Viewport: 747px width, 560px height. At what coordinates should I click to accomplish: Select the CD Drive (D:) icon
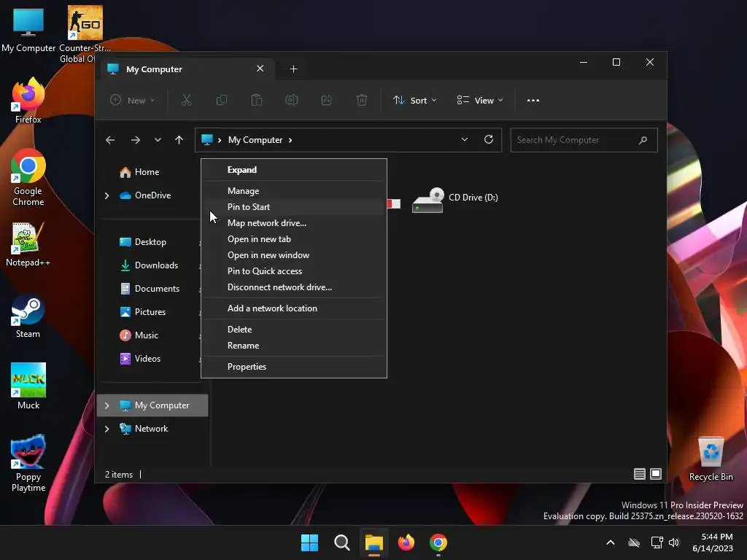[427, 200]
